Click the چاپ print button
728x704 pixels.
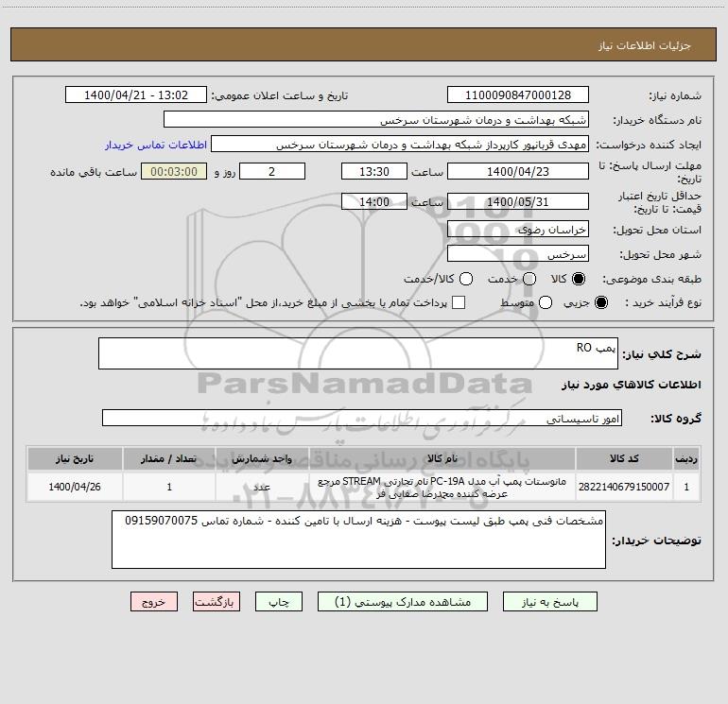click(279, 602)
